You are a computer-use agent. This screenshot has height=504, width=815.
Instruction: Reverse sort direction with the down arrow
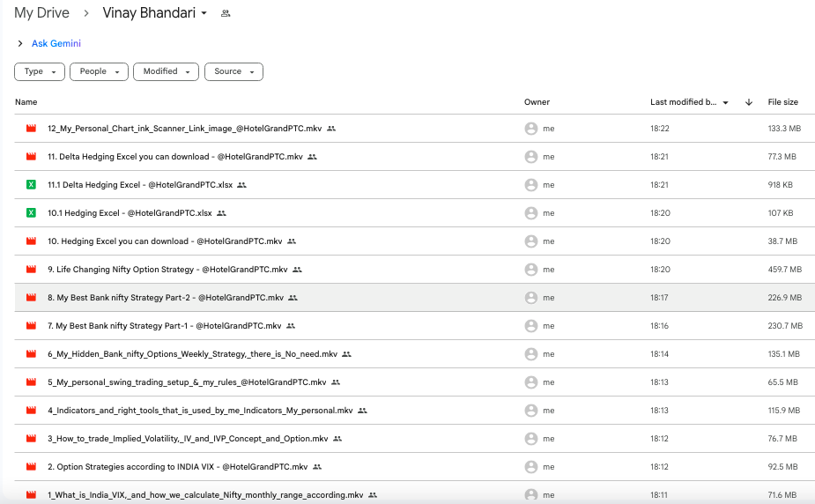click(749, 102)
